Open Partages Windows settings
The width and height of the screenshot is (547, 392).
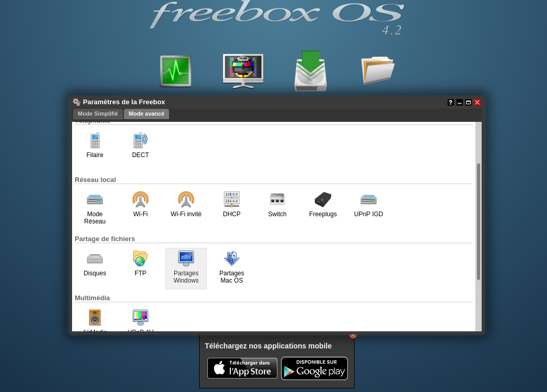coord(186,268)
